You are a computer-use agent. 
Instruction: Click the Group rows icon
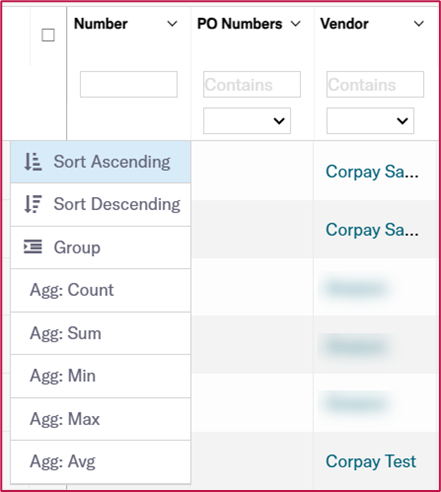coord(33,247)
